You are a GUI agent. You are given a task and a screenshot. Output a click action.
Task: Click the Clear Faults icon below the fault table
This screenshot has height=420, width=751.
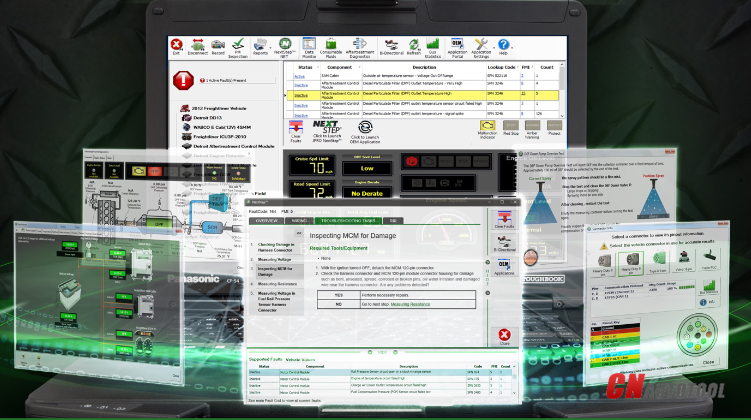click(296, 132)
